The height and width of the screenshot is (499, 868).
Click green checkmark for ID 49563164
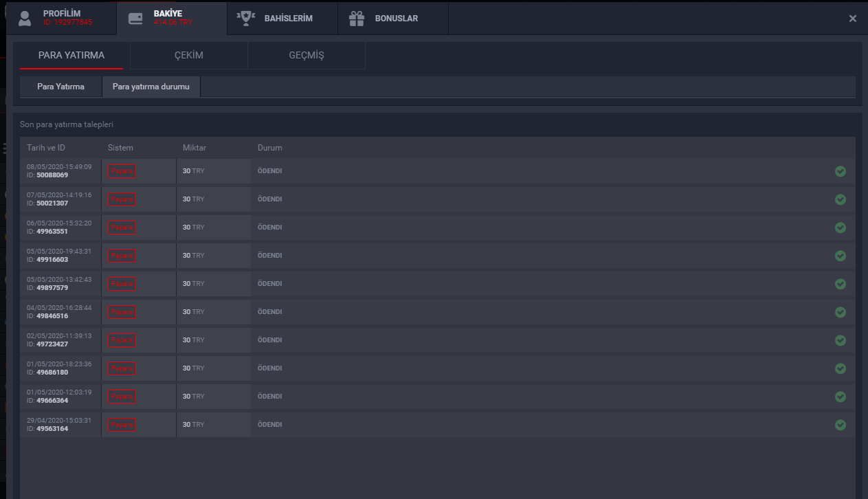(x=840, y=425)
